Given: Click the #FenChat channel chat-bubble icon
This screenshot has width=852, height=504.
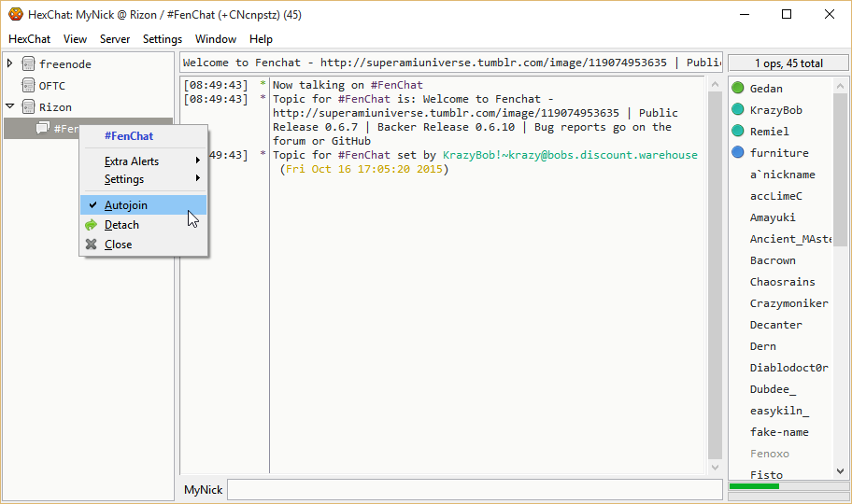Looking at the screenshot, I should tap(42, 128).
